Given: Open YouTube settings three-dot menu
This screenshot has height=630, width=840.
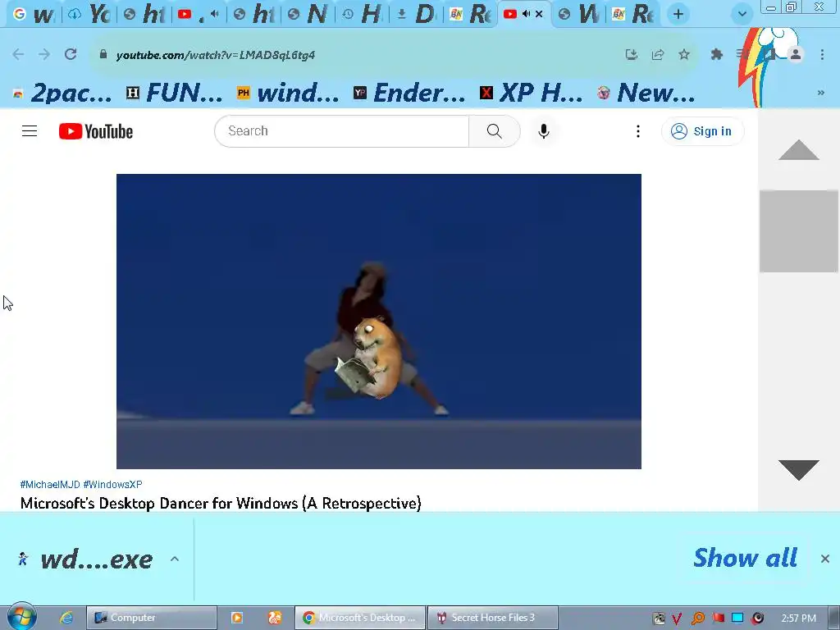Looking at the screenshot, I should [637, 131].
